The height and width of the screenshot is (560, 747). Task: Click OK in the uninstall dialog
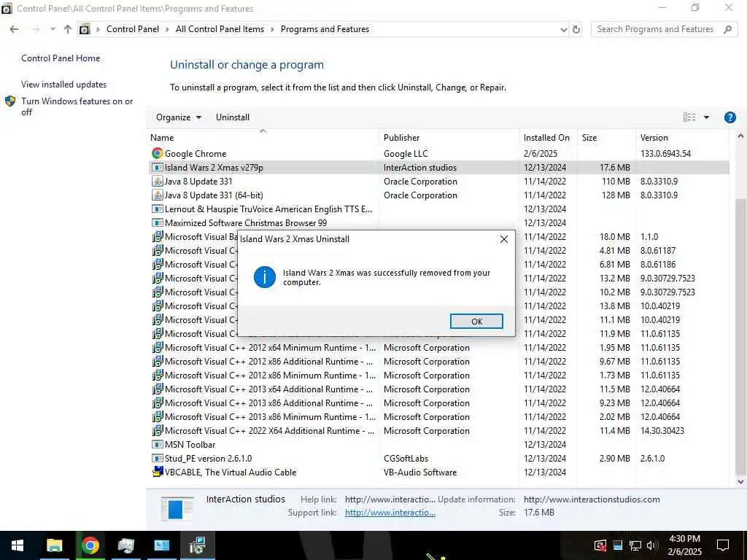[x=476, y=322]
